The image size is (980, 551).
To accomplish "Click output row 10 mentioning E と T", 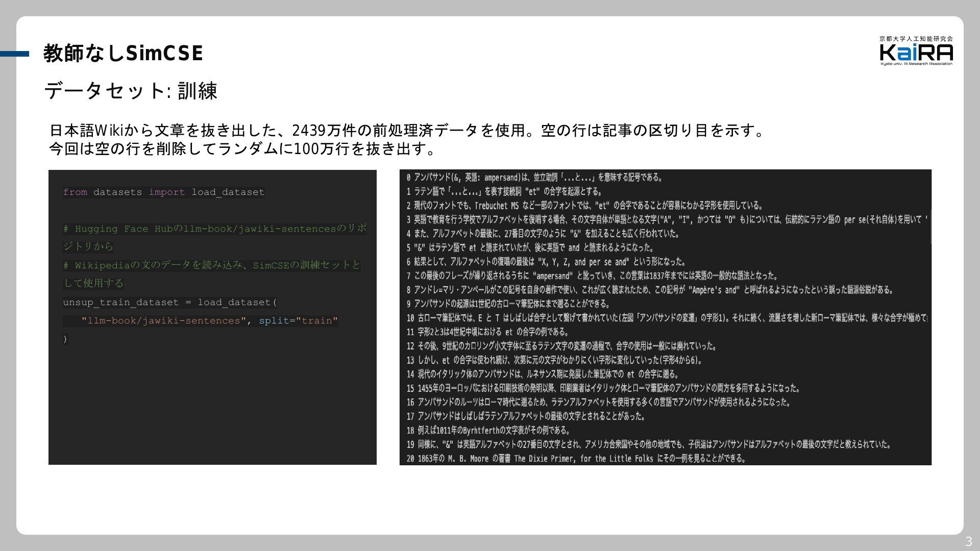I will (x=667, y=318).
